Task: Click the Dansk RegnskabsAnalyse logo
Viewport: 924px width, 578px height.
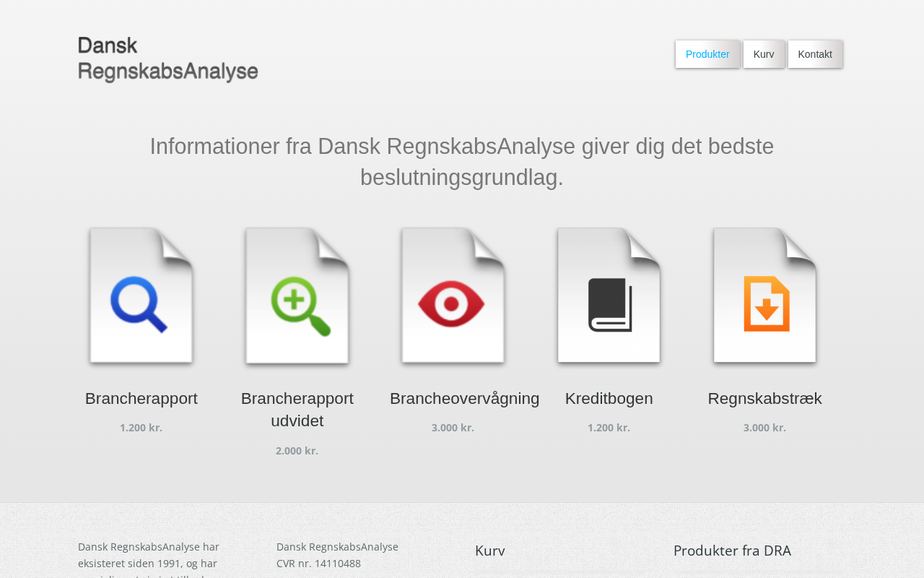Action: (x=168, y=59)
